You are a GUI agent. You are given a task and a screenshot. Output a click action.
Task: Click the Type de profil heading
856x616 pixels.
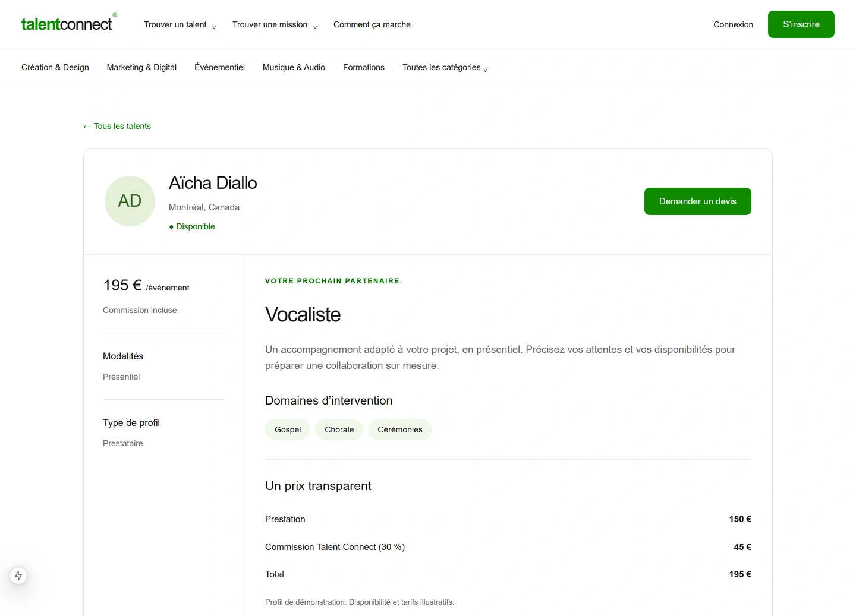(131, 423)
